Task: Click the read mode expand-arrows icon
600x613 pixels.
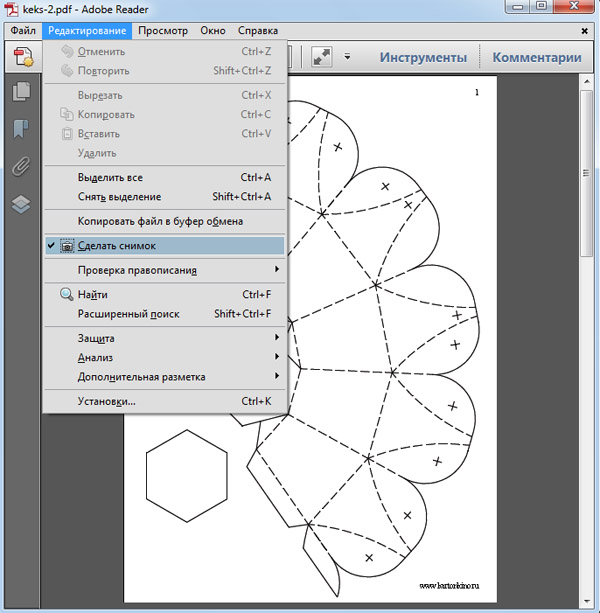Action: 321,57
